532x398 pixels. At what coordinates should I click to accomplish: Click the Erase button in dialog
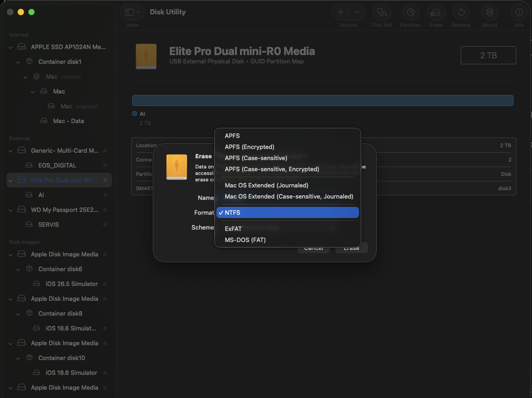pos(351,248)
